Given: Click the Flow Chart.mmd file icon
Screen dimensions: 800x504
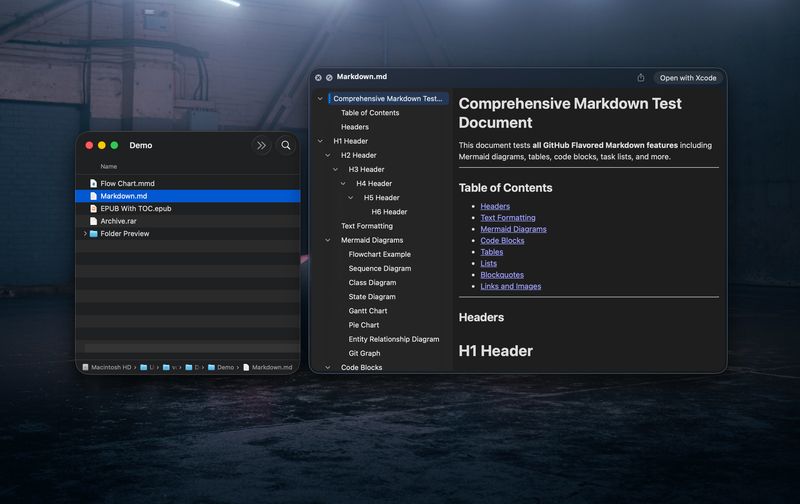Looking at the screenshot, I should 94,184.
